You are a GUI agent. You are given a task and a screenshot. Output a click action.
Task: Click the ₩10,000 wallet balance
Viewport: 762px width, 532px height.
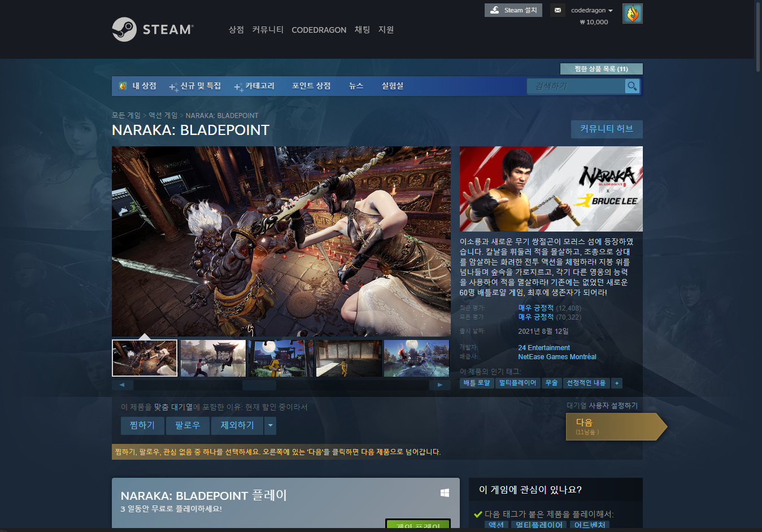pyautogui.click(x=594, y=22)
